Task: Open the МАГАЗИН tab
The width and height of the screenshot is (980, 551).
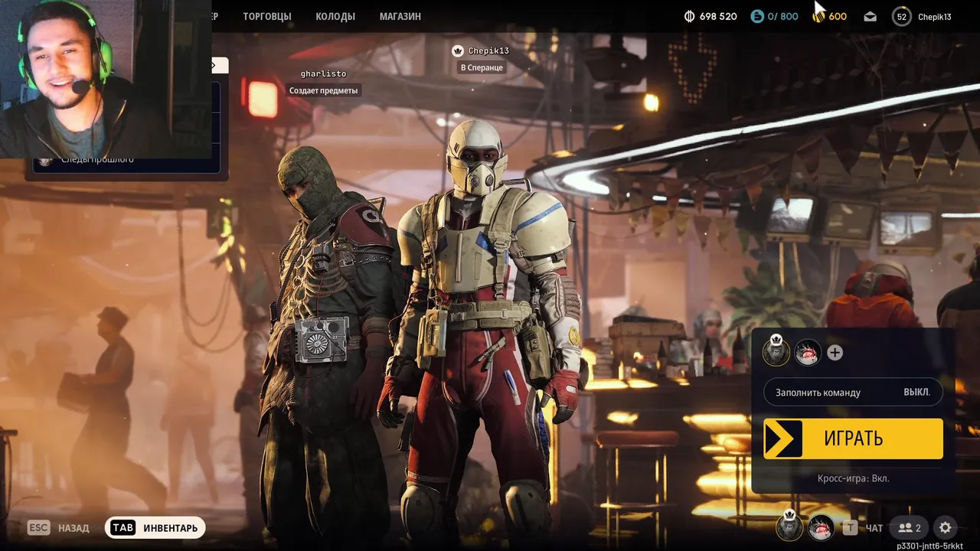Action: pyautogui.click(x=400, y=16)
